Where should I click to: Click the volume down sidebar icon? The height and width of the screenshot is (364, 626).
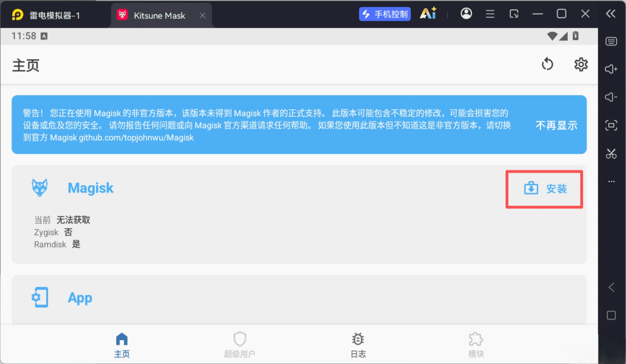click(611, 97)
